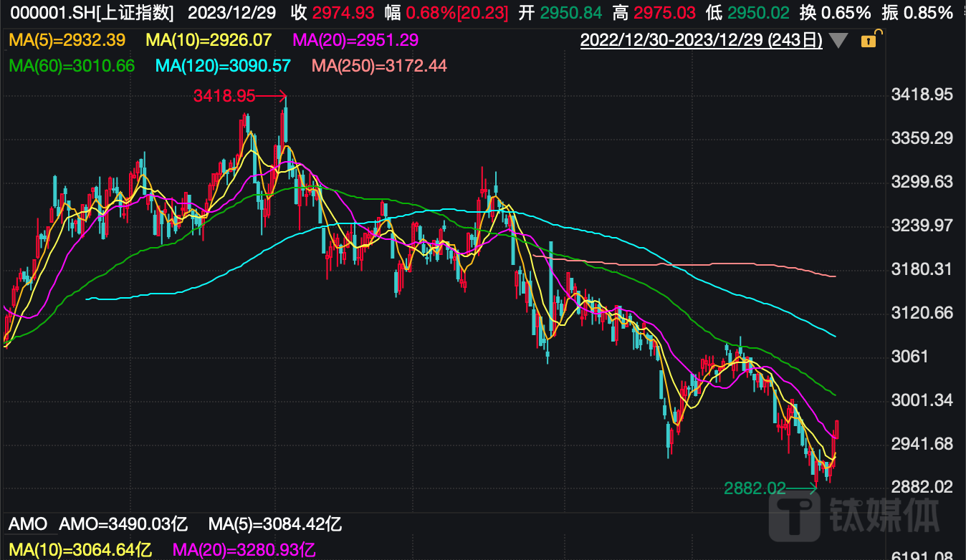Click the AMO MA(20) magenta volume label
This screenshot has height=560, width=966.
[244, 550]
